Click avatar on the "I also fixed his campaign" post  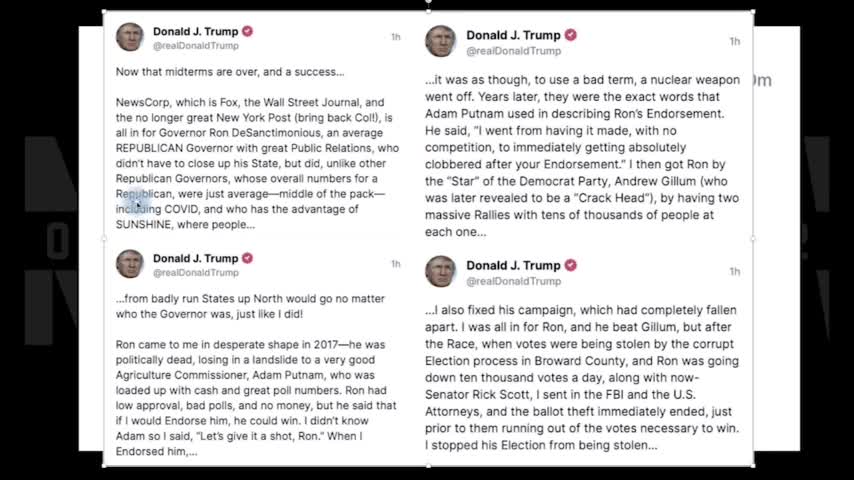pos(440,271)
